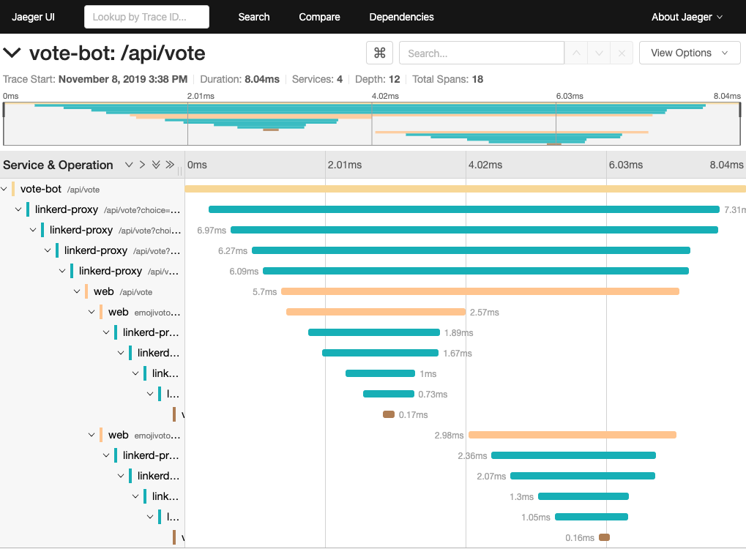This screenshot has width=746, height=560.
Task: Click the double down-chevron expand all icon
Action: pyautogui.click(x=156, y=165)
